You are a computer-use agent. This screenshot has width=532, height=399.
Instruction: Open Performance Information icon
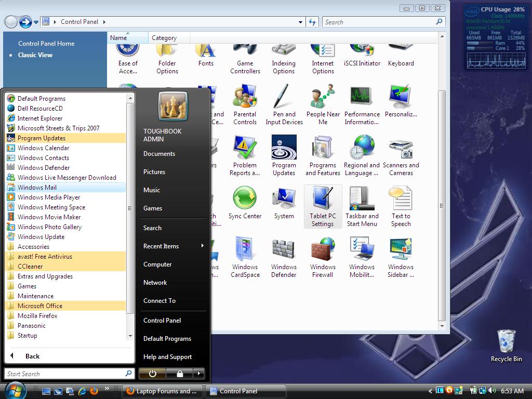point(362,105)
